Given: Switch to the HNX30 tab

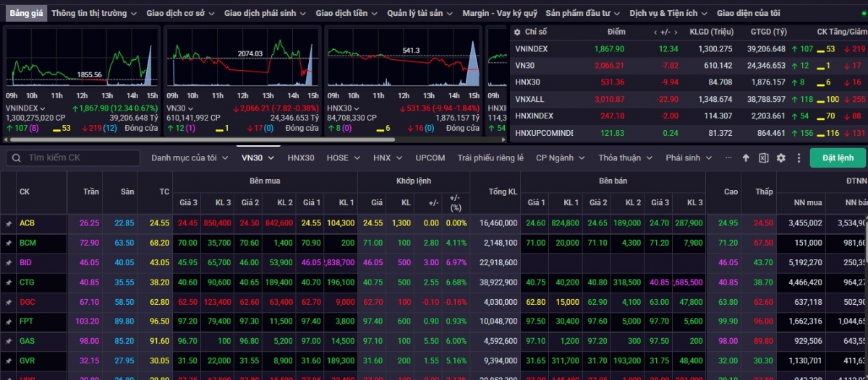Looking at the screenshot, I should click(x=301, y=157).
